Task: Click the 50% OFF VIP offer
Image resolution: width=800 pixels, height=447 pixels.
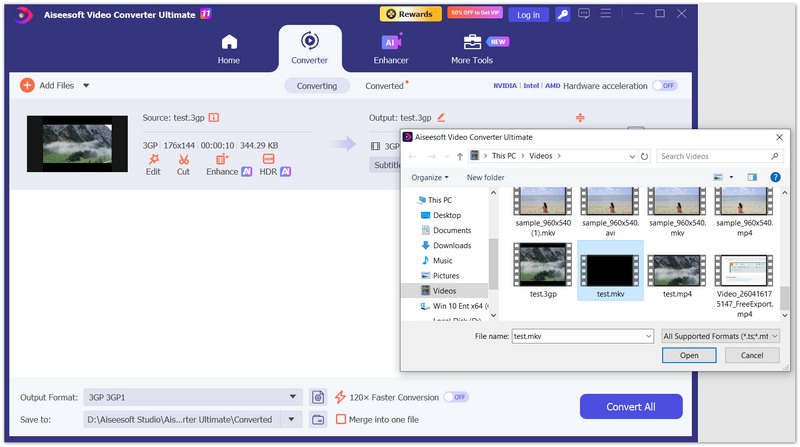Action: pyautogui.click(x=475, y=13)
